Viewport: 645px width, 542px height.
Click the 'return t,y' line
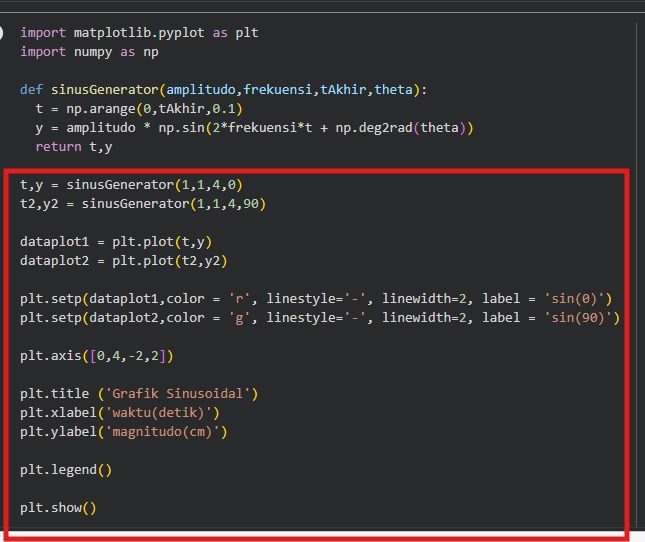coord(74,147)
